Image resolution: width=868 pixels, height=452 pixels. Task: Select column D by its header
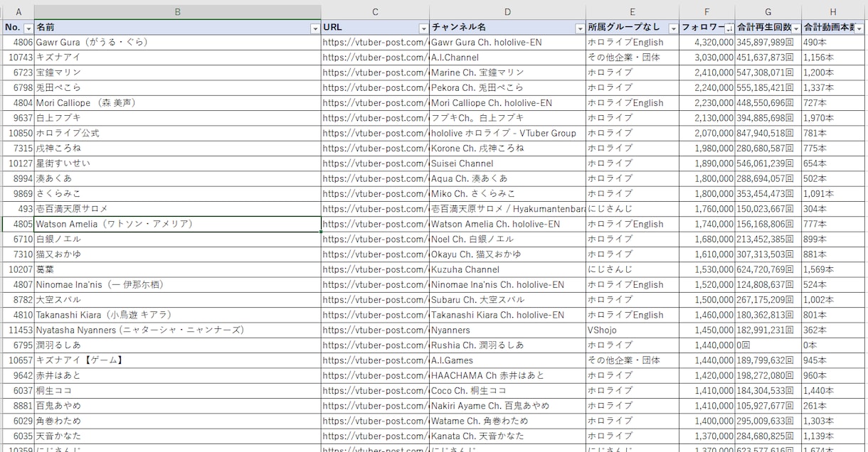(x=508, y=12)
